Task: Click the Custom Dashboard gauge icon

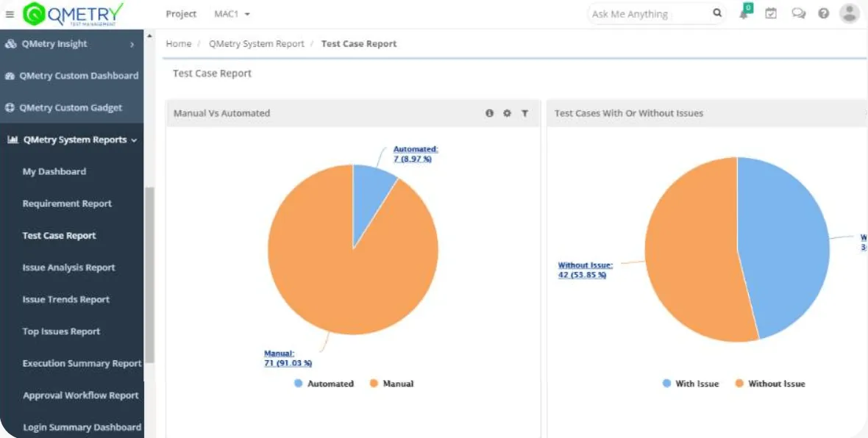Action: click(x=10, y=76)
